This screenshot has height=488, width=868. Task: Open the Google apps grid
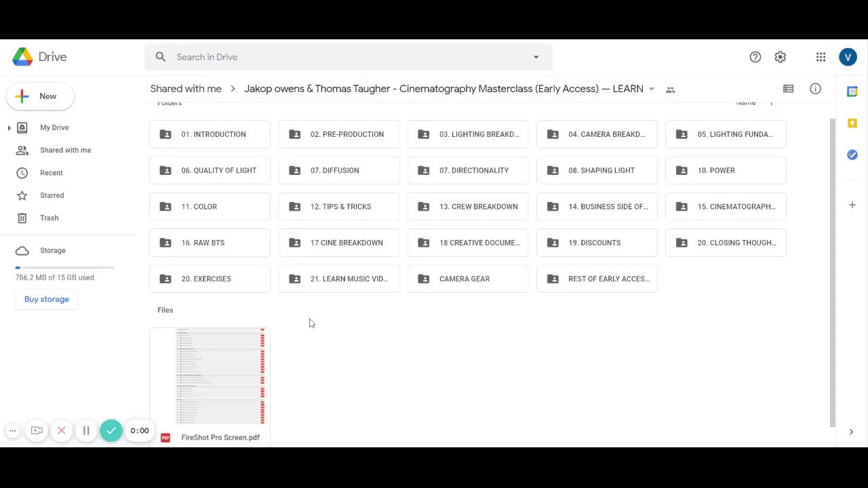pos(821,57)
